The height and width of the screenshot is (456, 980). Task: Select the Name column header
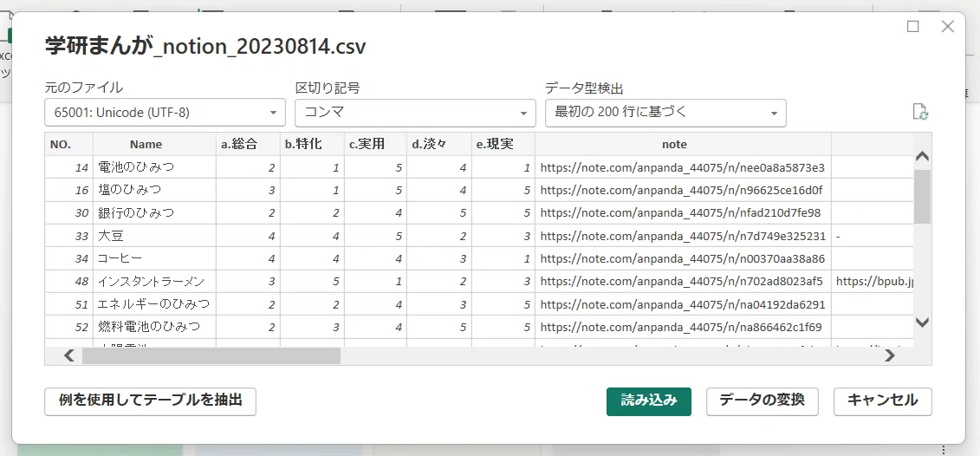154,144
